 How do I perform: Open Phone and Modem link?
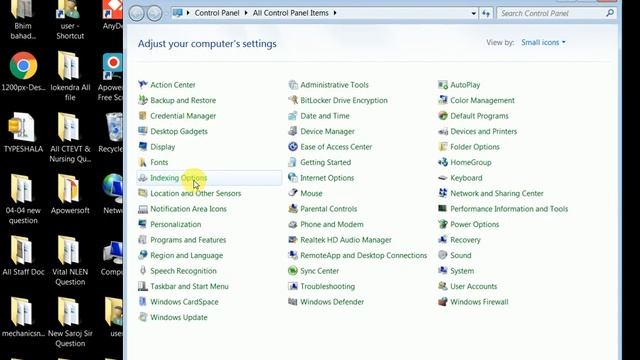332,224
